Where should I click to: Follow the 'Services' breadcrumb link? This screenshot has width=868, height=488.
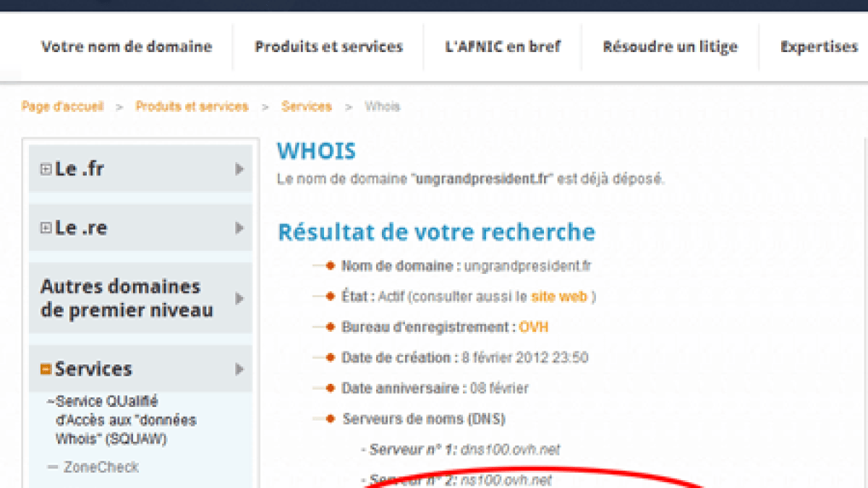pyautogui.click(x=307, y=106)
